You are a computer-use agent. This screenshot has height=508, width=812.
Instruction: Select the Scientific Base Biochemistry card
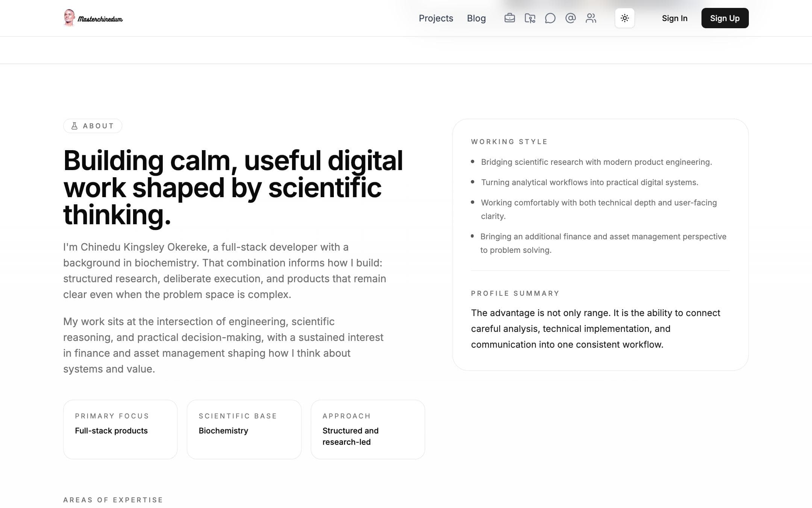coord(244,429)
